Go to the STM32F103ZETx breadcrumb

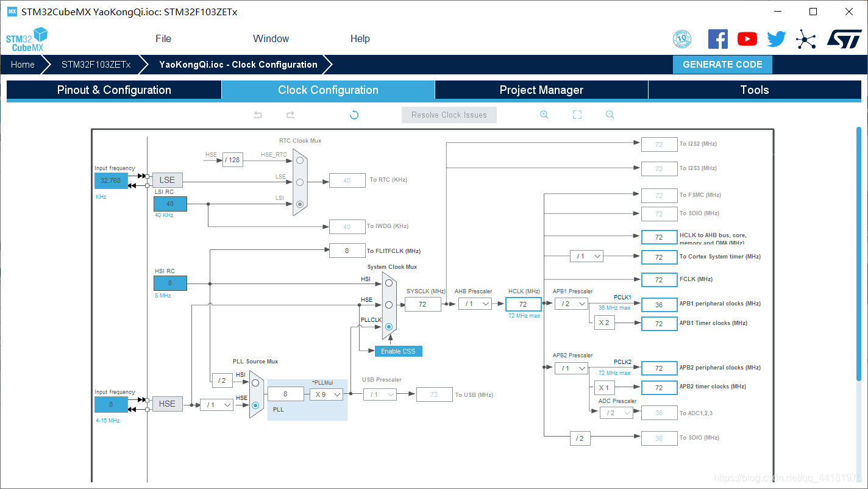96,65
